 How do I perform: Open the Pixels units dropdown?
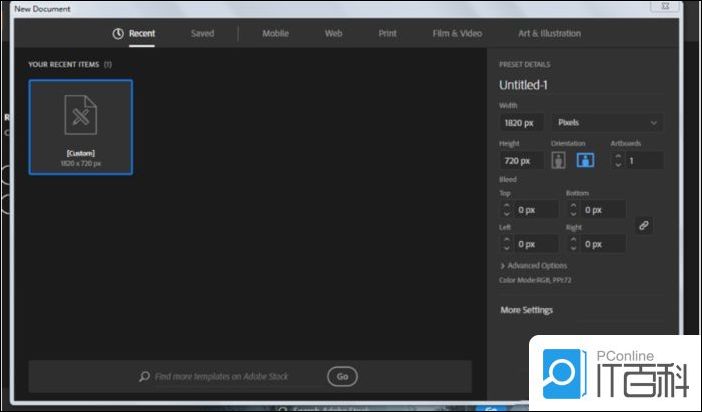point(608,122)
